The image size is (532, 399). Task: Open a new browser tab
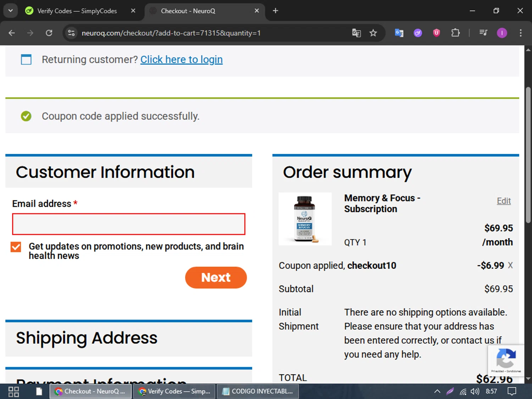coord(275,11)
